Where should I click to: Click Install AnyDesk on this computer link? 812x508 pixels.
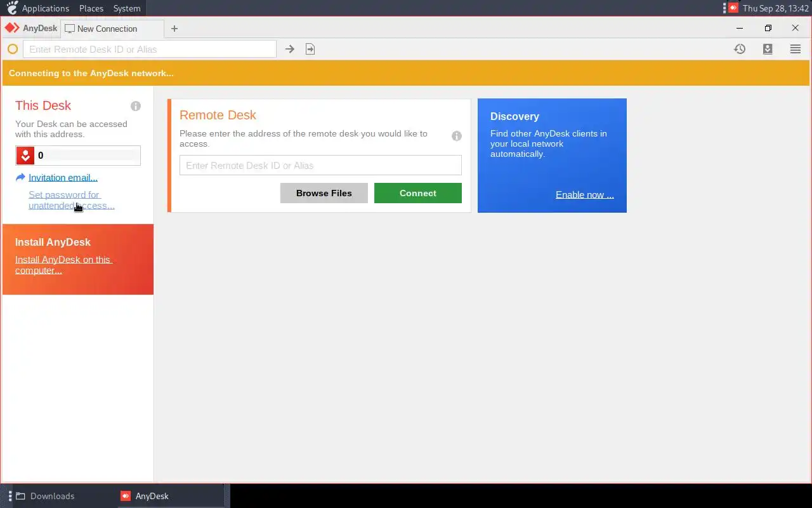tap(63, 265)
